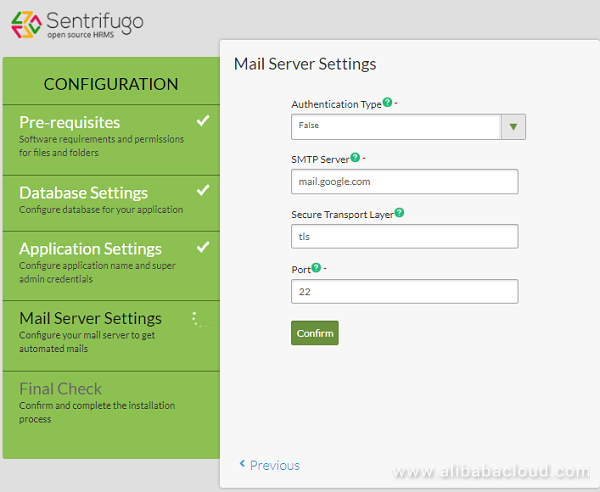
Task: Click help icon for Secure Transport Layer
Action: 399,212
